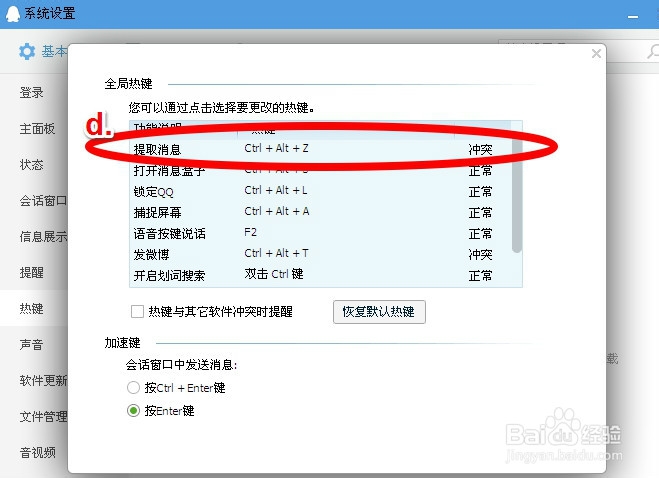Select the 开启划词搜索 hotkey row

click(321, 275)
